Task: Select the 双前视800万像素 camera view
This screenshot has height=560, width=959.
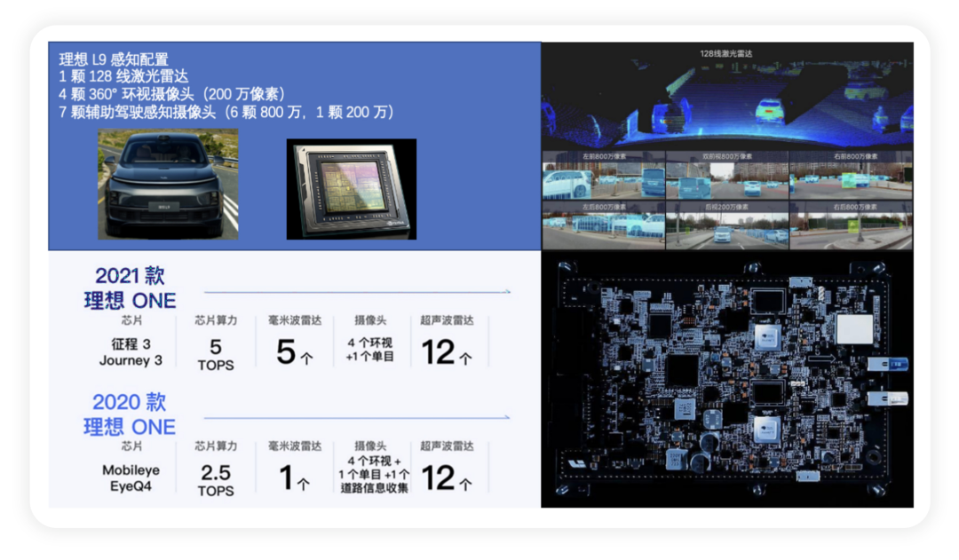Action: pos(727,176)
